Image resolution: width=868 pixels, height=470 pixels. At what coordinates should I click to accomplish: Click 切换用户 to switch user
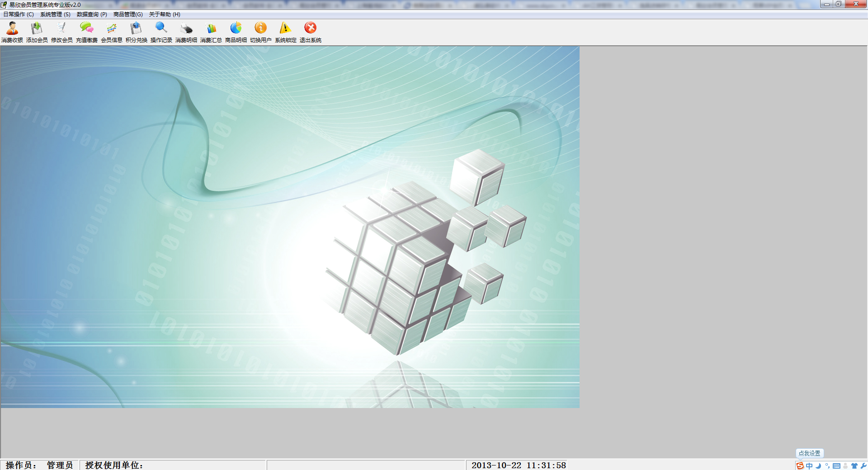tap(261, 32)
